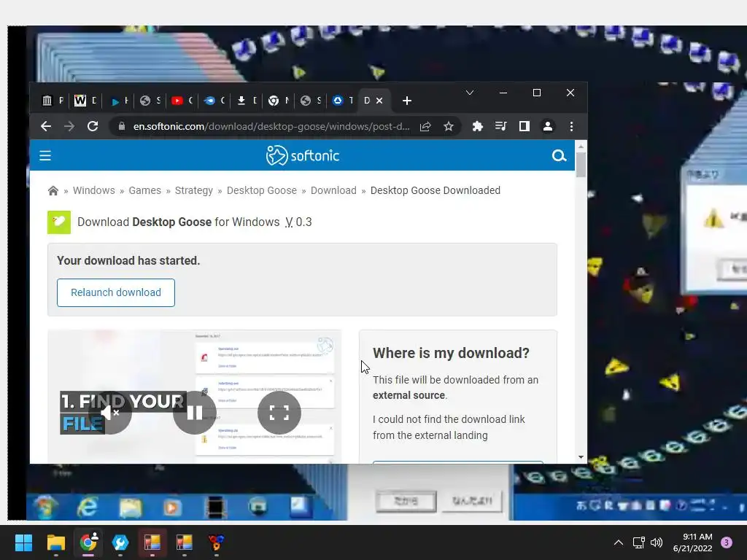Click the 'Desktop Goose Downloaded' breadcrumb text

point(436,190)
